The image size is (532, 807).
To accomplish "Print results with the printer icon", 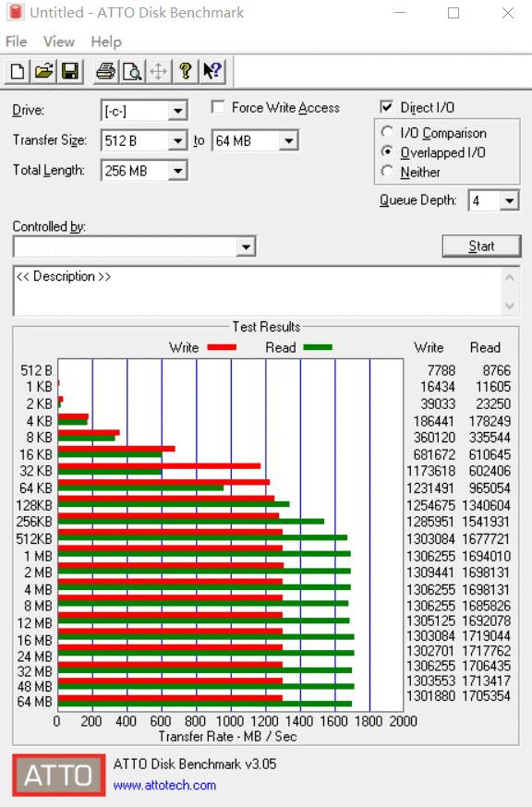I will (x=105, y=71).
